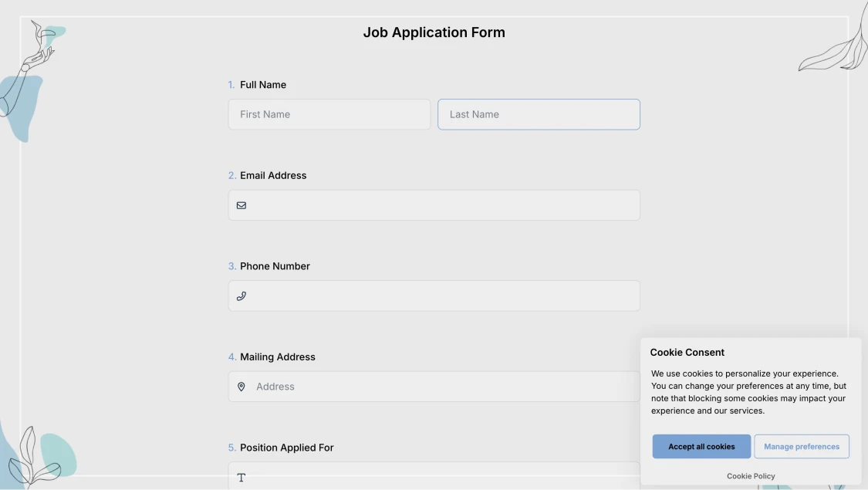Click Accept all cookies
Viewport: 868px width, 490px height.
point(701,446)
